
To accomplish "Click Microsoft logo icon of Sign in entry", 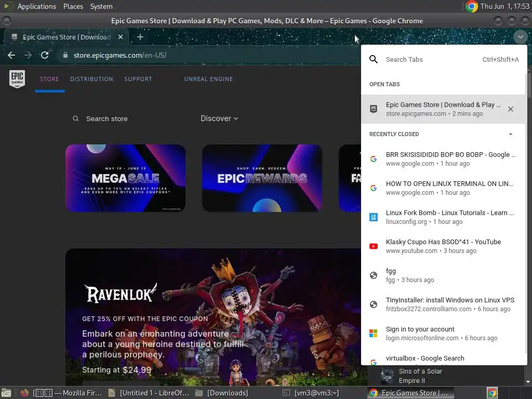I will (x=373, y=334).
